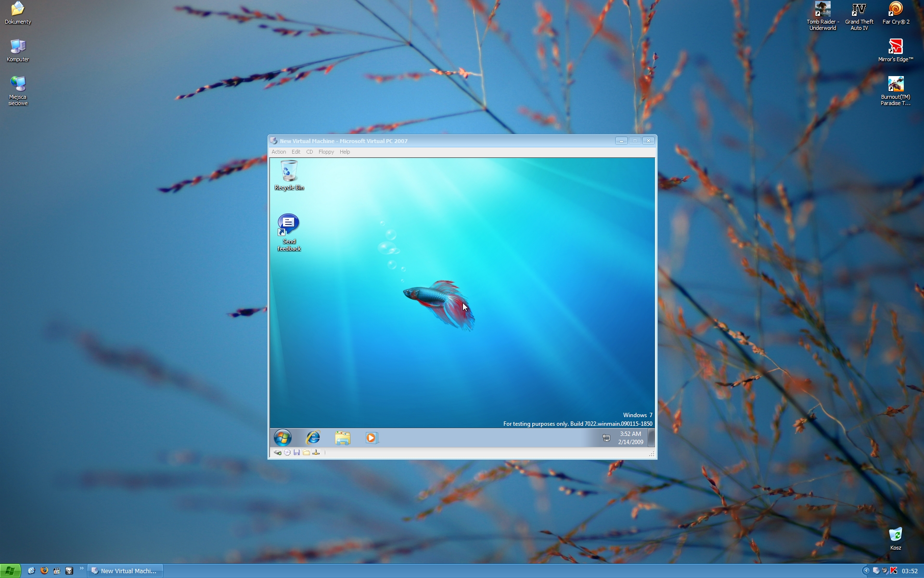Click the hard disk status icon in Virtual PC
This screenshot has height=578, width=924.
click(x=278, y=452)
